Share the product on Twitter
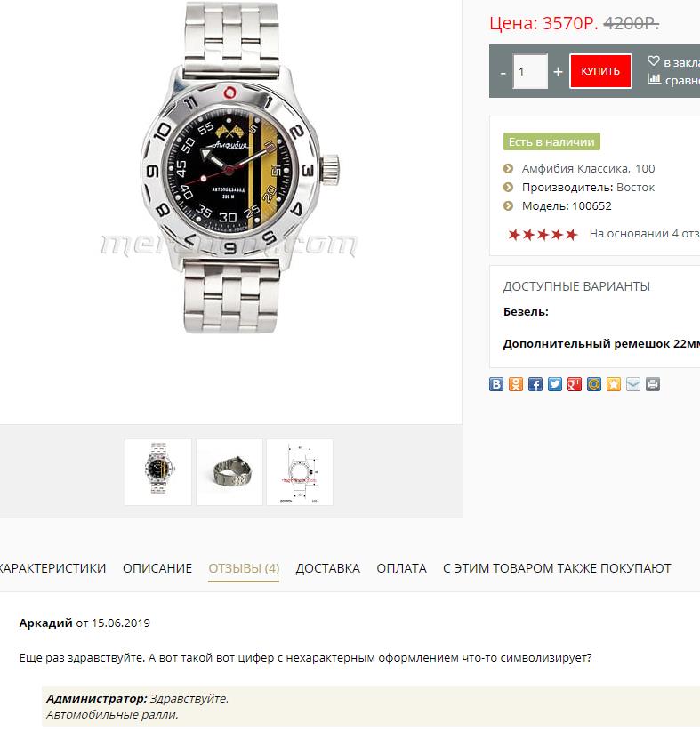 555,384
